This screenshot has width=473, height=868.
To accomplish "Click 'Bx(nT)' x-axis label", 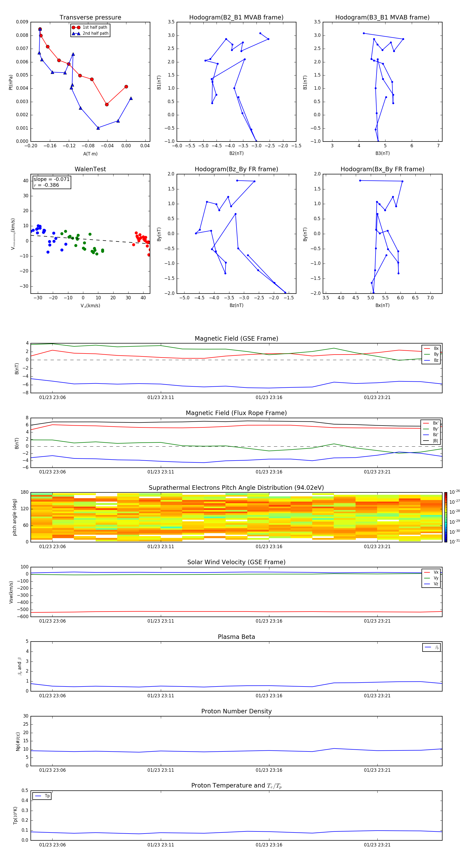I will 382,305.
